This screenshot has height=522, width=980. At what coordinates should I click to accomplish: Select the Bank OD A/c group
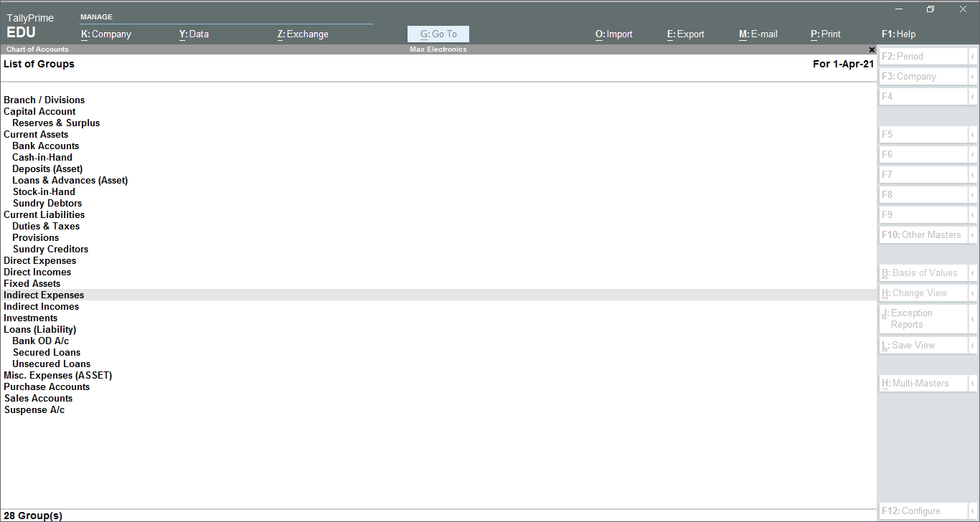(41, 341)
